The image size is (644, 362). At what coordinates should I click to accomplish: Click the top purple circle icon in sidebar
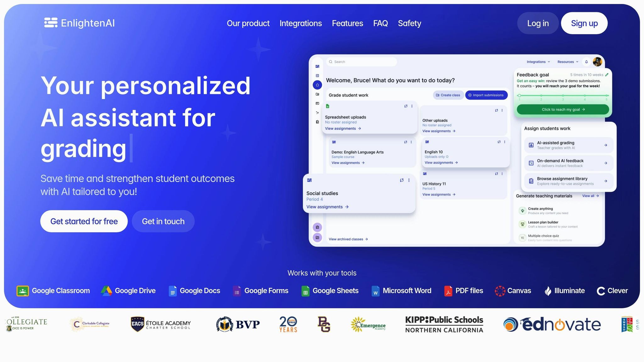click(317, 227)
